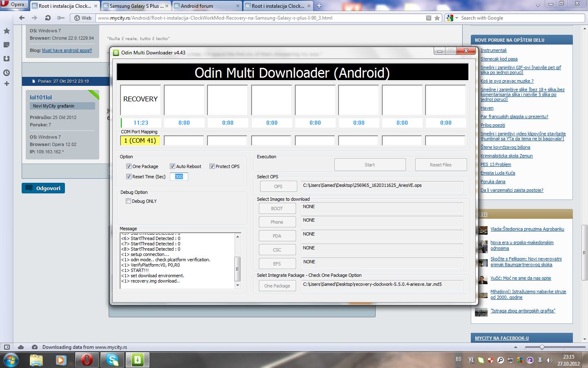Viewport: 588px width, 368px height.
Task: Reload the current page
Action: point(48,18)
